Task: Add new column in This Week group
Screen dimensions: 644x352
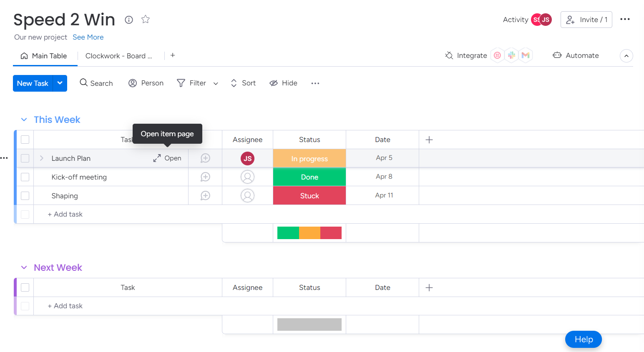Action: coord(429,140)
